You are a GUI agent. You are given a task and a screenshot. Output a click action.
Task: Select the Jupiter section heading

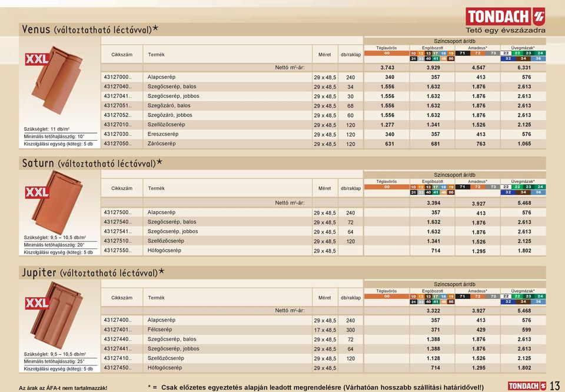coord(93,273)
